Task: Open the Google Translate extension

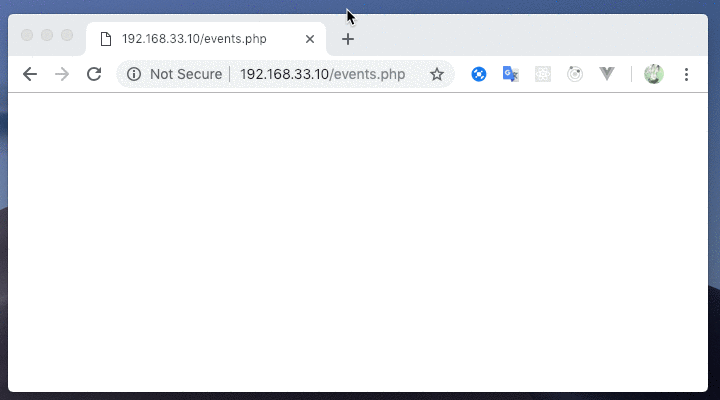Action: click(511, 74)
